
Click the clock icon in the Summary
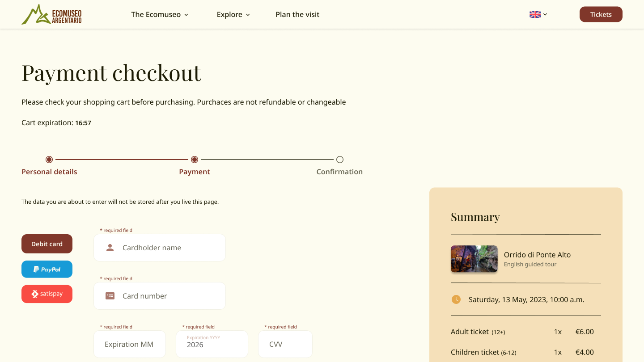click(456, 299)
